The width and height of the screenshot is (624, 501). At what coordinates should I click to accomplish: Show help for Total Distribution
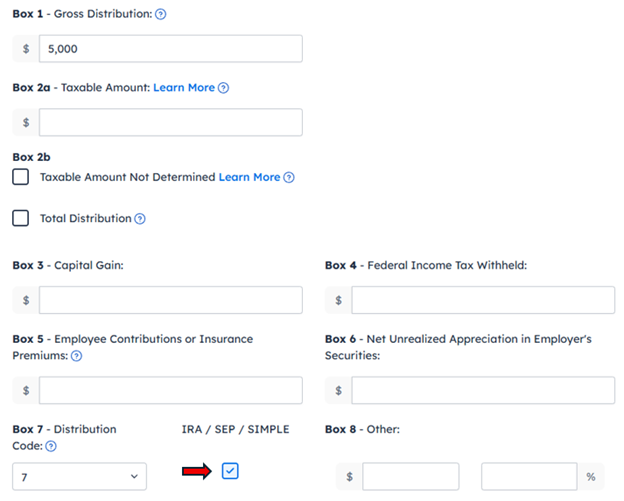(x=140, y=219)
